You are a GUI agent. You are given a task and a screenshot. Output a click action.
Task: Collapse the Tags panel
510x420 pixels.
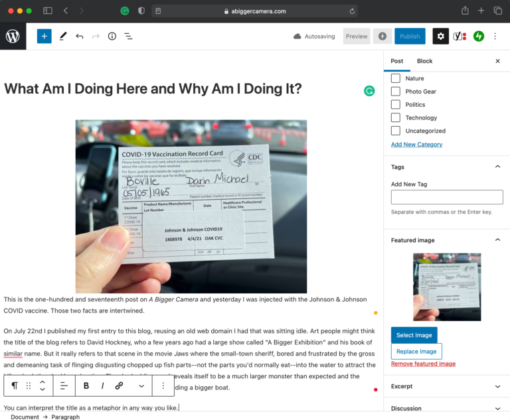point(497,167)
